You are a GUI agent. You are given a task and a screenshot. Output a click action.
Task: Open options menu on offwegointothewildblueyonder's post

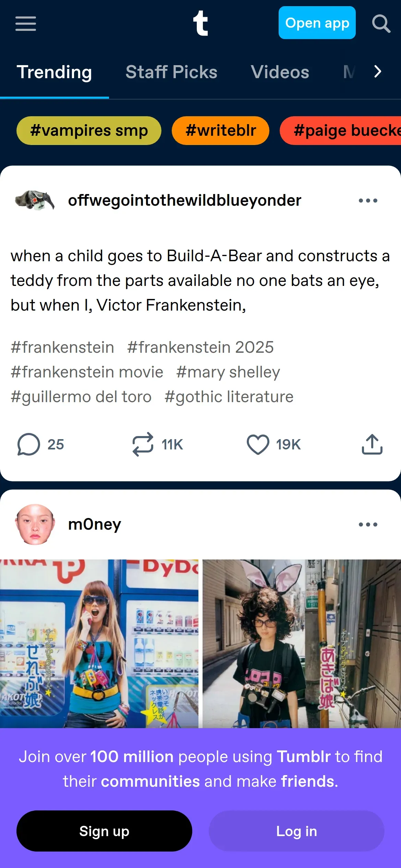pos(368,201)
